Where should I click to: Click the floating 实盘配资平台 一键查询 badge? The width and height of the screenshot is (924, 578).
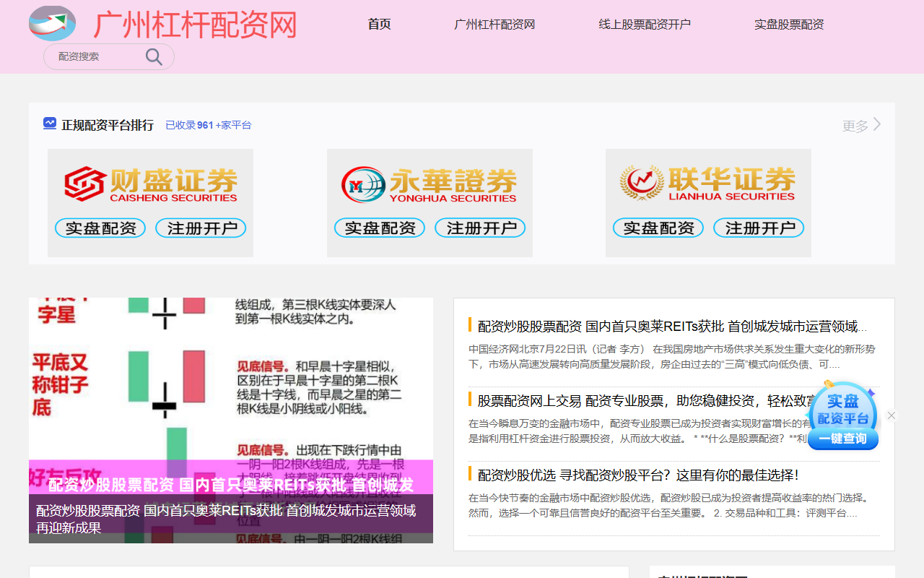pyautogui.click(x=842, y=415)
